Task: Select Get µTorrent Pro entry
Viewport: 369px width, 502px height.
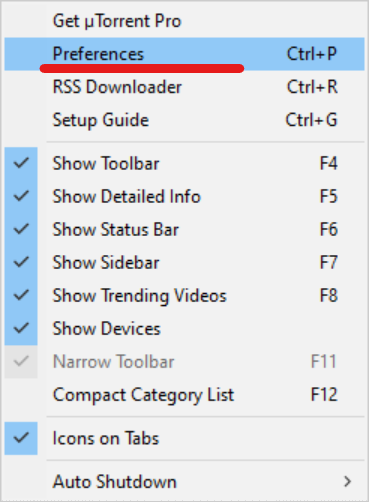Action: (x=184, y=21)
